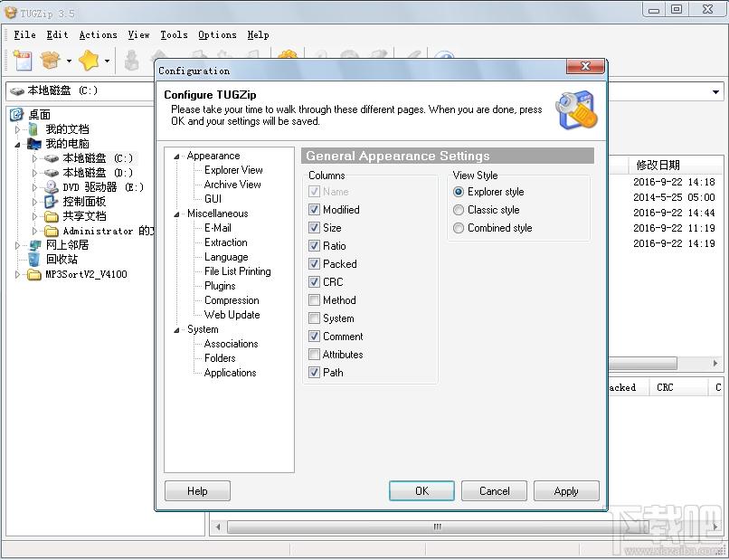
Task: Click the Administrator folder icon in the tree
Action: 52,231
